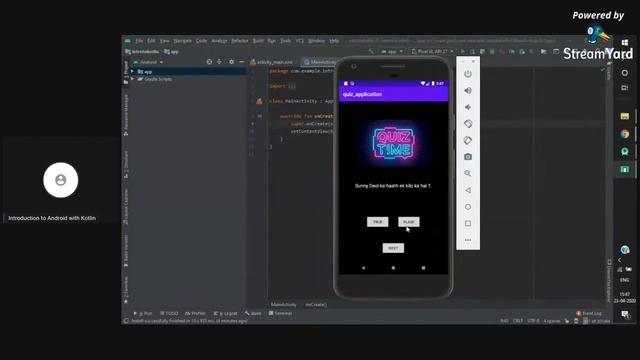Screen dimensions: 640x360
Task: Click the presenter avatar thumbnail
Action: (x=61, y=180)
